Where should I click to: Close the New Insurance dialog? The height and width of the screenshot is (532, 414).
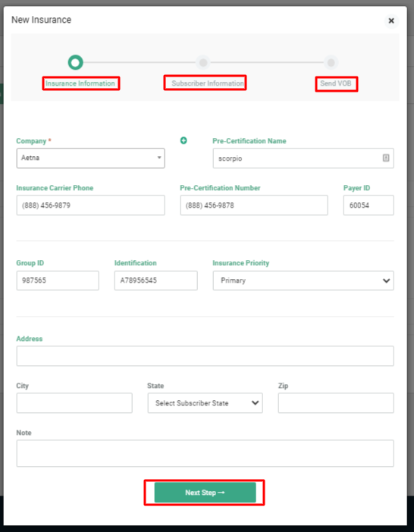(x=391, y=20)
